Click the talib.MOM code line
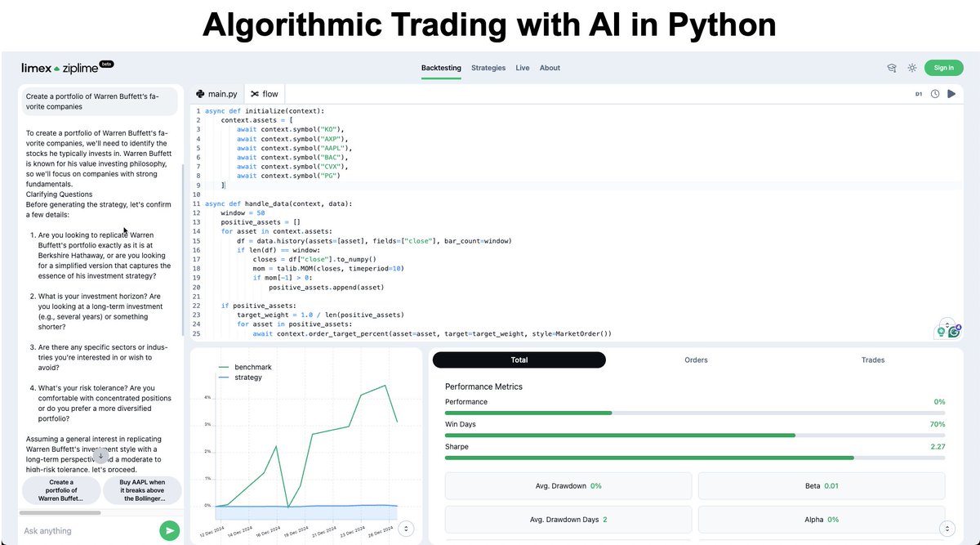Image resolution: width=980 pixels, height=545 pixels. pyautogui.click(x=328, y=268)
